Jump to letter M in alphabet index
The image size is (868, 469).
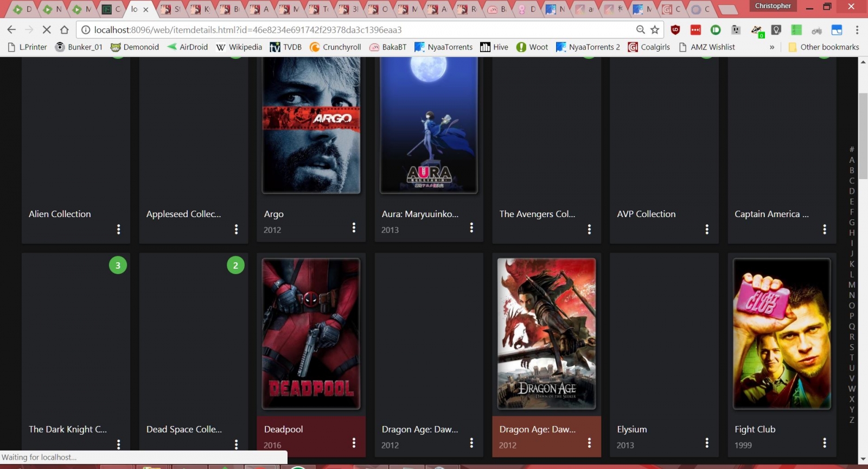[852, 284]
